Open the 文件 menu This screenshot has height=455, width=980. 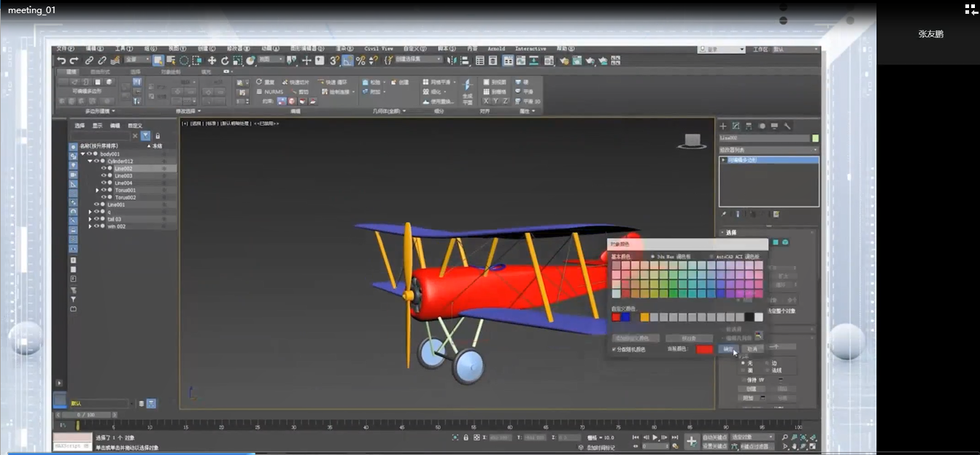click(x=66, y=49)
